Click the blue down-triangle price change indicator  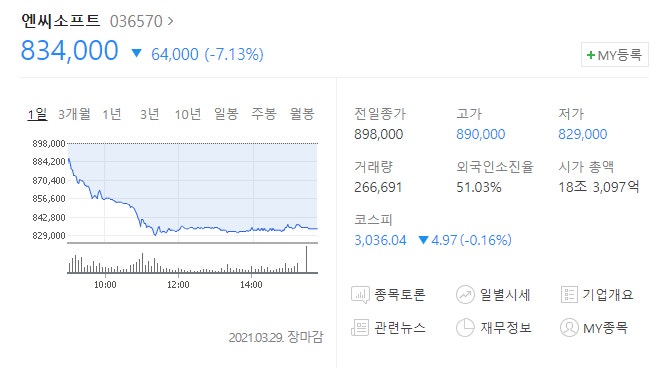pos(136,53)
